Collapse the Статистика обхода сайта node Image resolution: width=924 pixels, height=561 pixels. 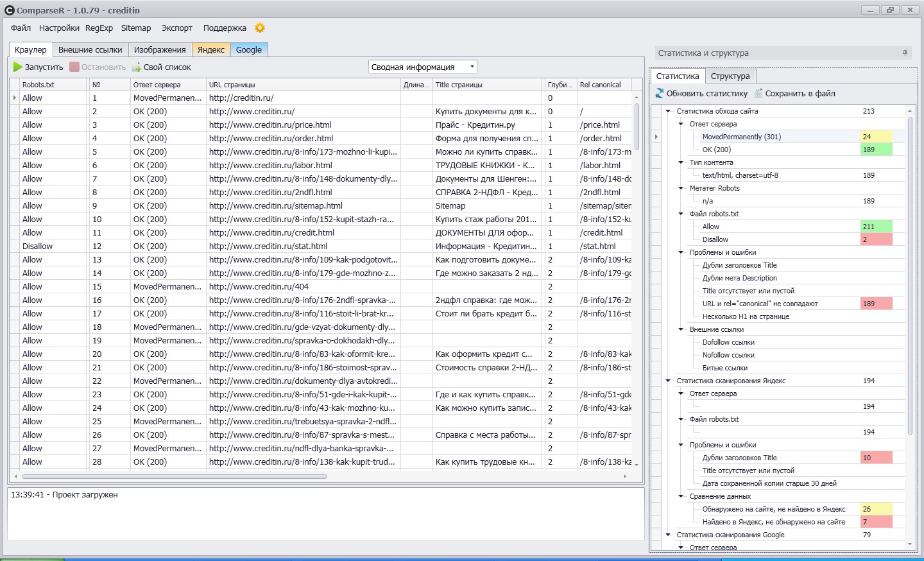668,111
